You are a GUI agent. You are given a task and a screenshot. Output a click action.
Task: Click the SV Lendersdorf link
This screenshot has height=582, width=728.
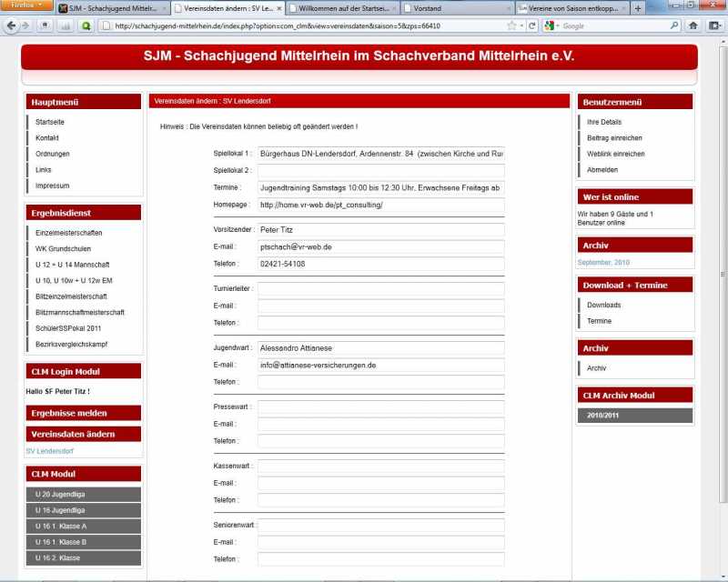pos(49,451)
